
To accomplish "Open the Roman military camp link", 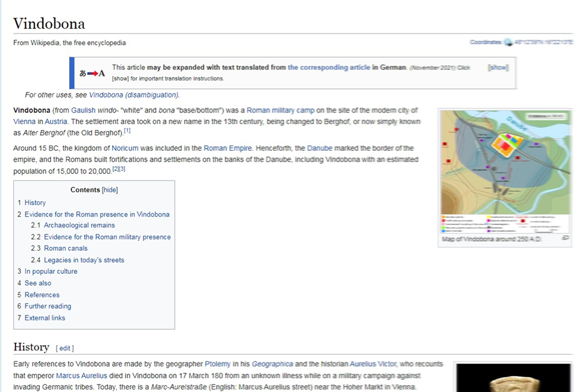I will pyautogui.click(x=281, y=110).
